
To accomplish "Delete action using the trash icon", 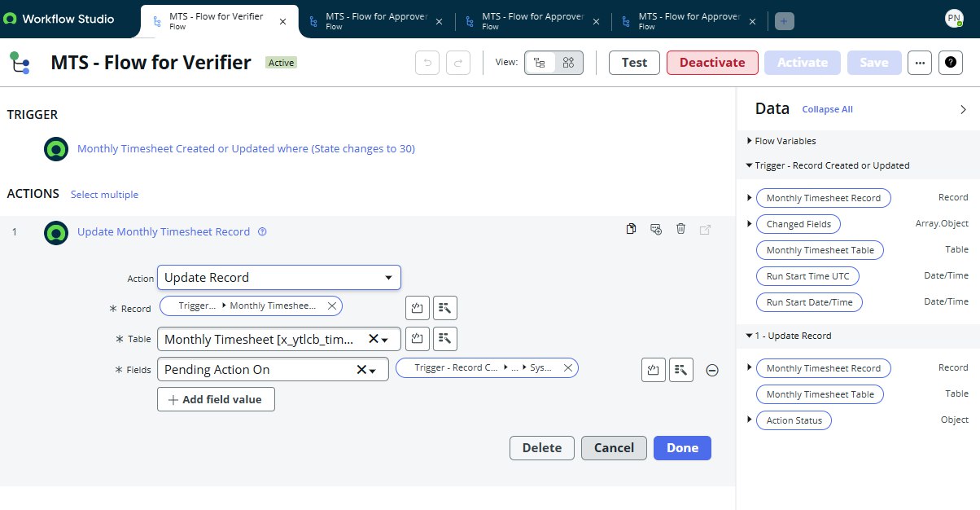I will point(680,230).
